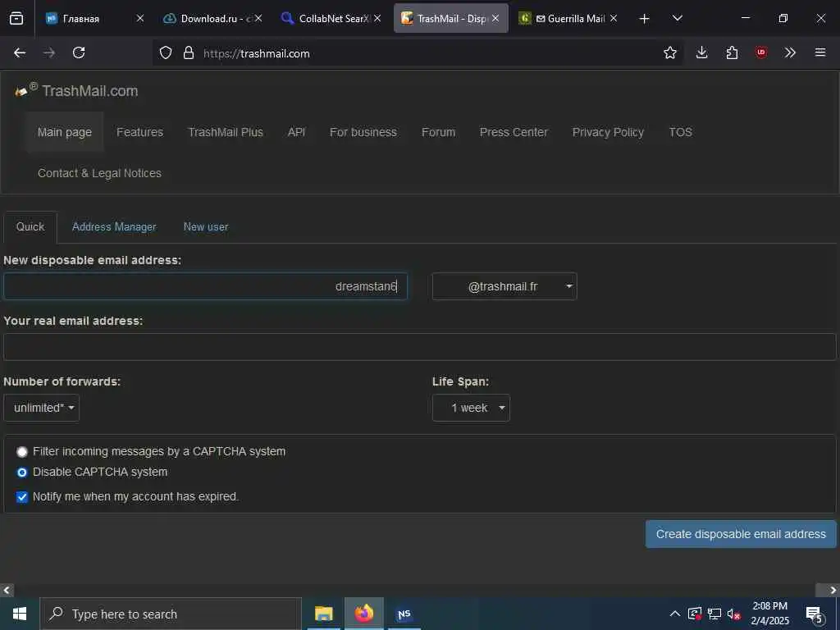Click the Firefox taskbar icon

(364, 614)
